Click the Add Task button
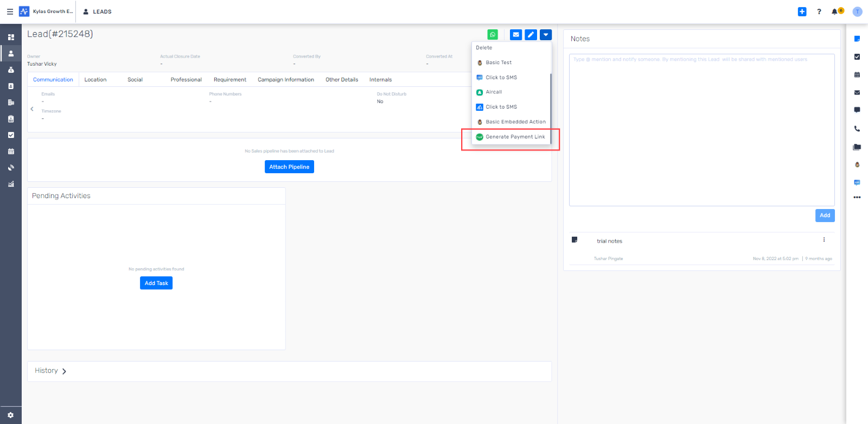Screen dimensions: 868x424 tap(156, 283)
